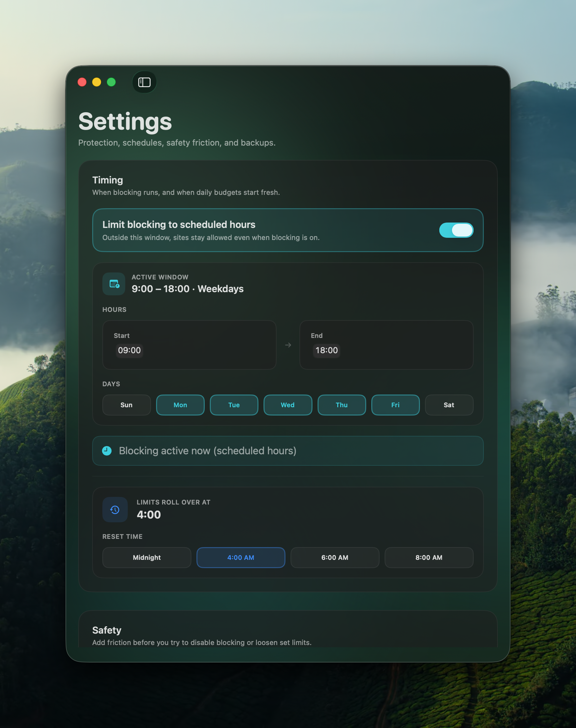Viewport: 576px width, 728px height.
Task: Edit the Start time field 09:00
Action: (x=129, y=350)
